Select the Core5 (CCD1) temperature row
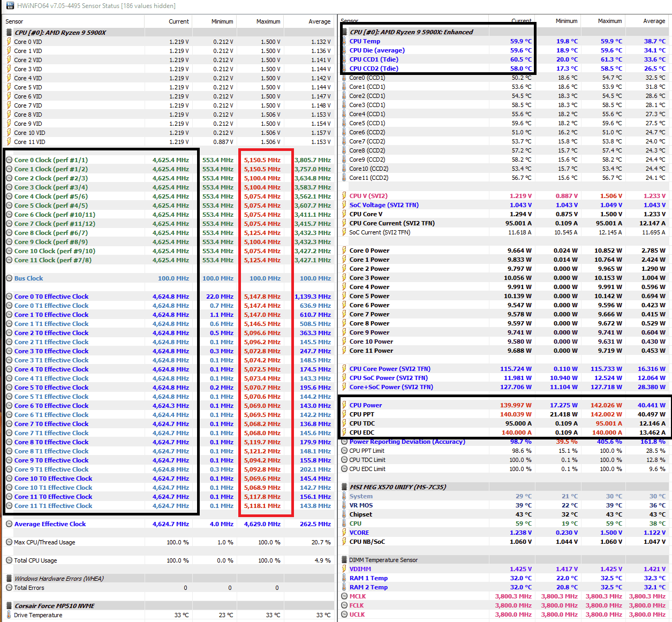 coord(505,123)
